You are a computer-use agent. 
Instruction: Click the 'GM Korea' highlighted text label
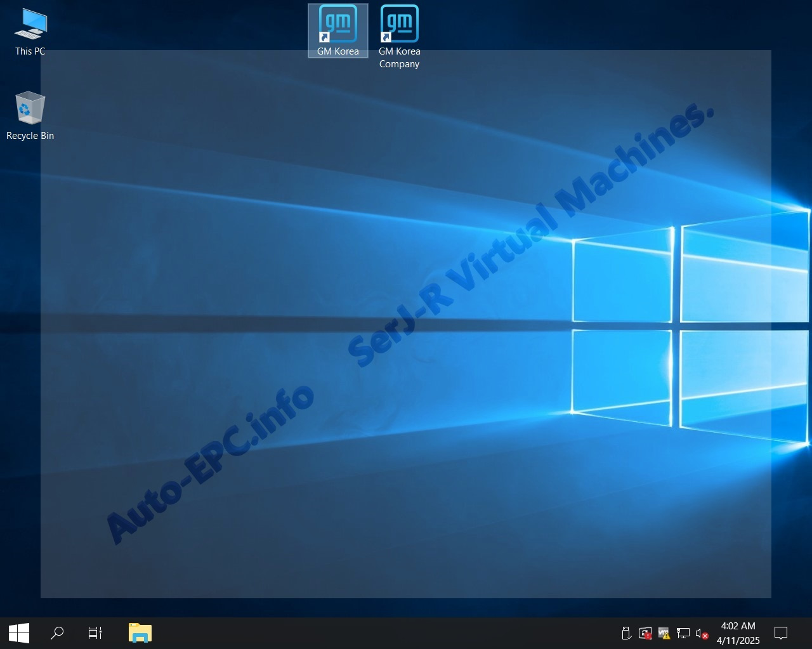click(x=337, y=51)
